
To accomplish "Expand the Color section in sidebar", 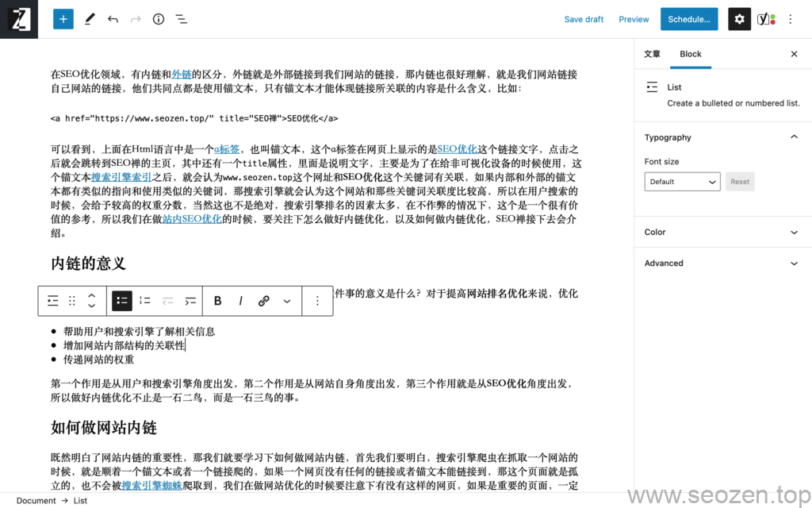I will click(722, 232).
